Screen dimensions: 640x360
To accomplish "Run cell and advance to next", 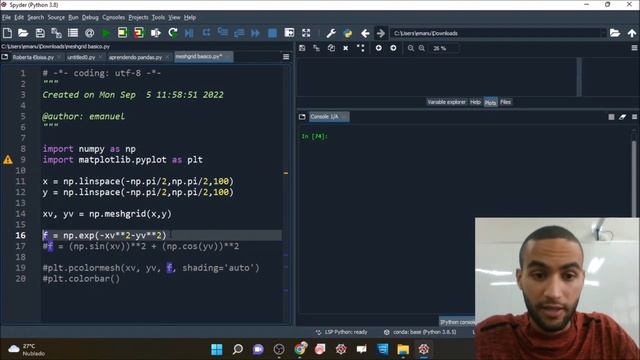I will 139,33.
